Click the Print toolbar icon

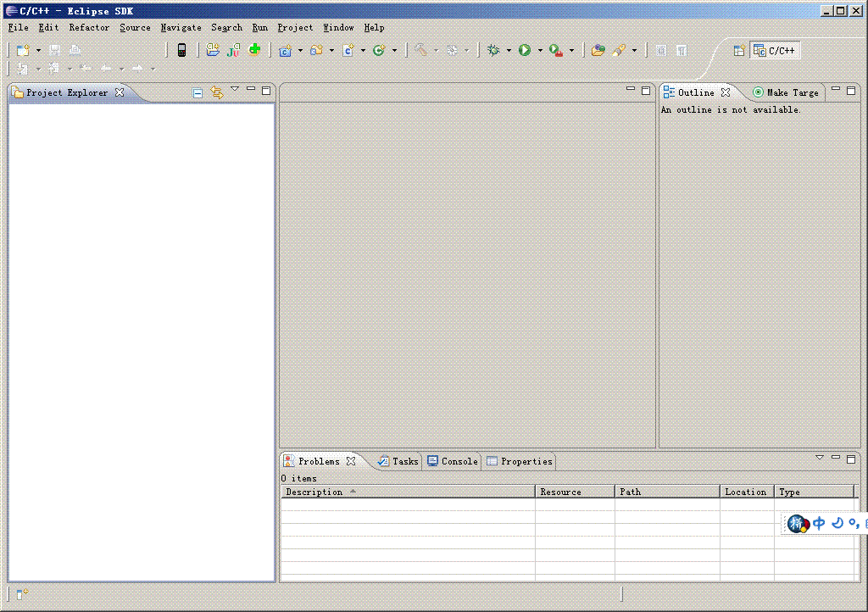[x=75, y=50]
